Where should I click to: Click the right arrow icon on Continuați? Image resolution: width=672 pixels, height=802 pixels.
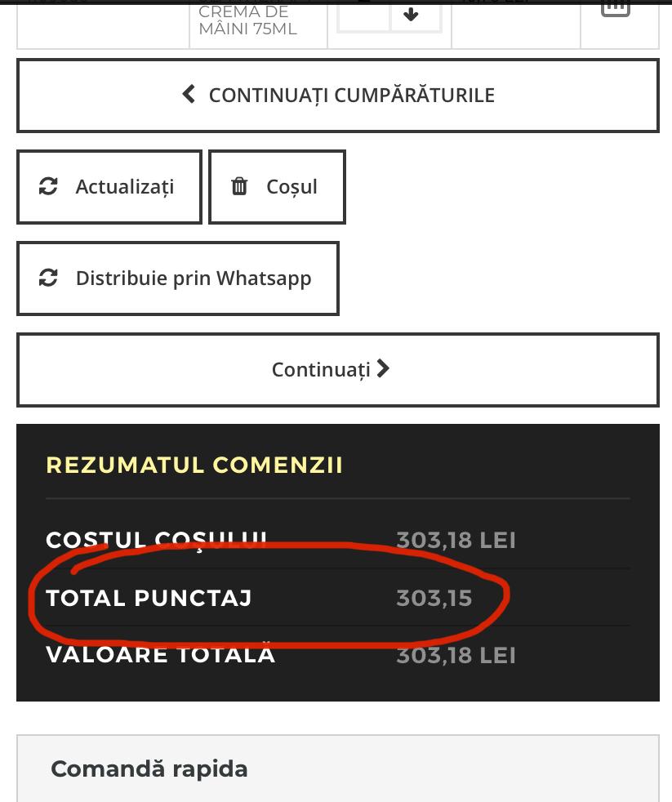coord(383,368)
